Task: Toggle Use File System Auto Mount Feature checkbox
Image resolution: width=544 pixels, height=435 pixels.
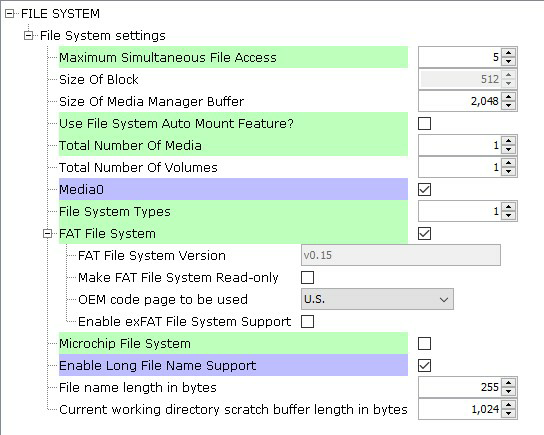Action: (x=424, y=123)
